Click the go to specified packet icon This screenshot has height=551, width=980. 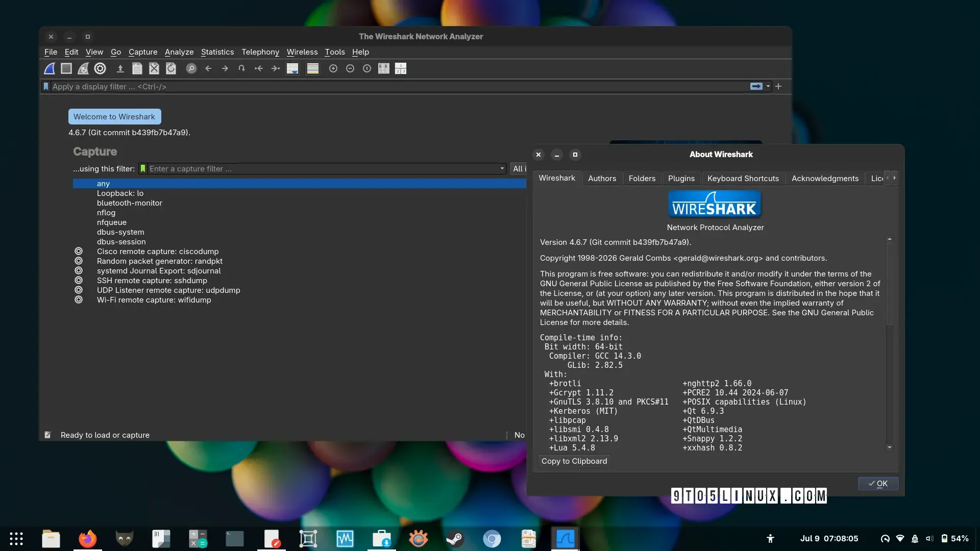click(242, 68)
